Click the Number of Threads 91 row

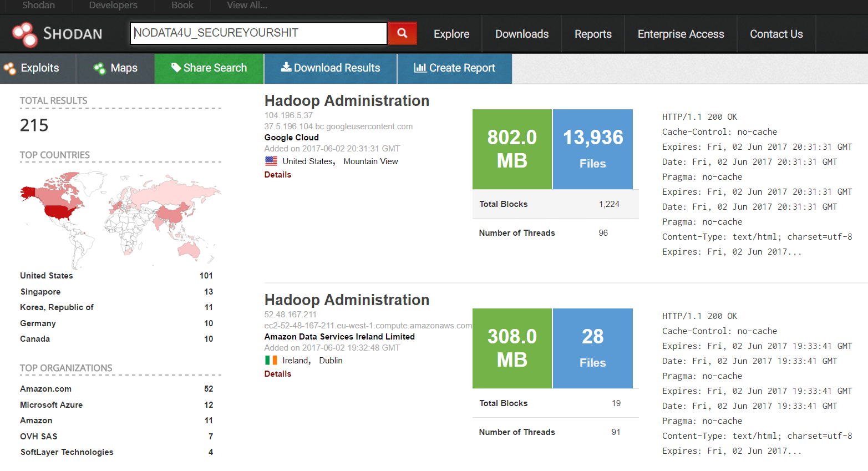[556, 432]
